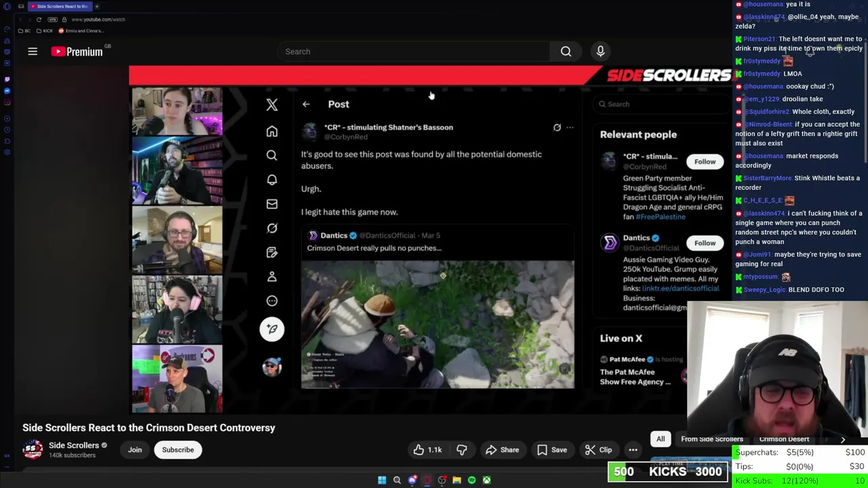Like the video (1.1k thumbs up)

pos(428,450)
